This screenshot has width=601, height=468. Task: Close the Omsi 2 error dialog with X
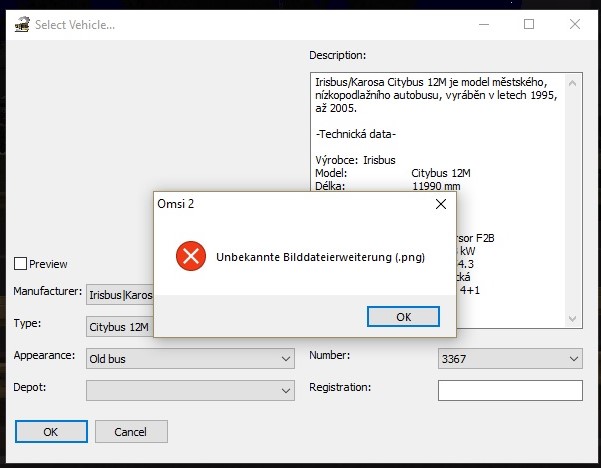(x=440, y=204)
